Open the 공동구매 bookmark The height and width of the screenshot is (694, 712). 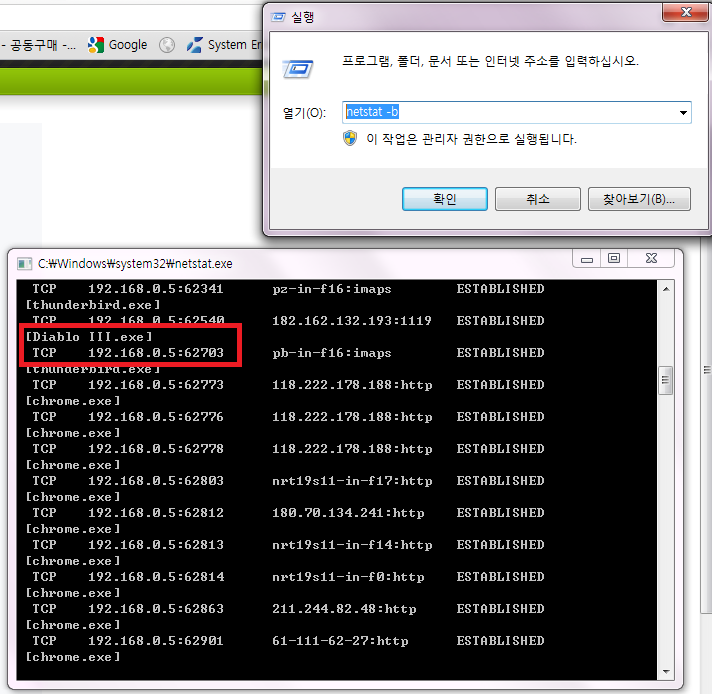pyautogui.click(x=40, y=45)
